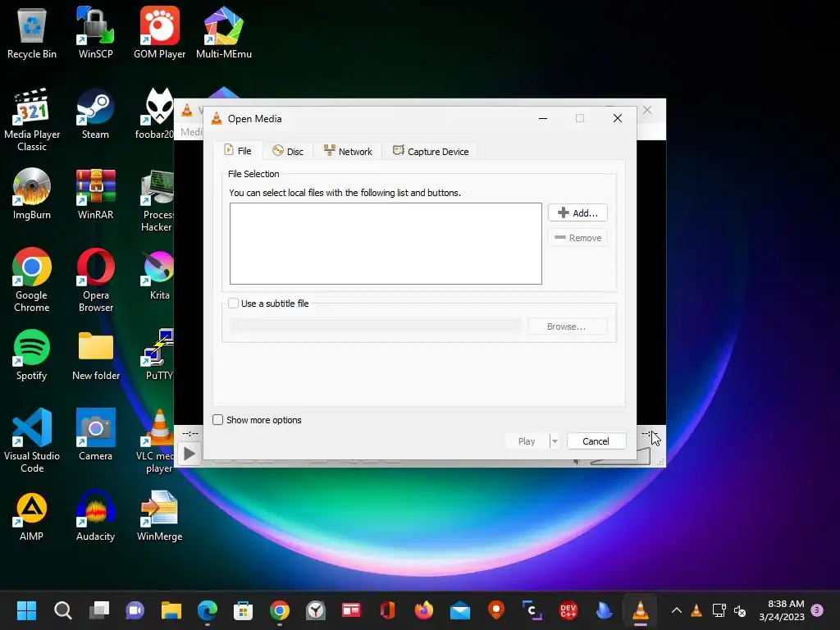Image resolution: width=840 pixels, height=630 pixels.
Task: Select the ImgBurn desktop shortcut
Action: [32, 194]
